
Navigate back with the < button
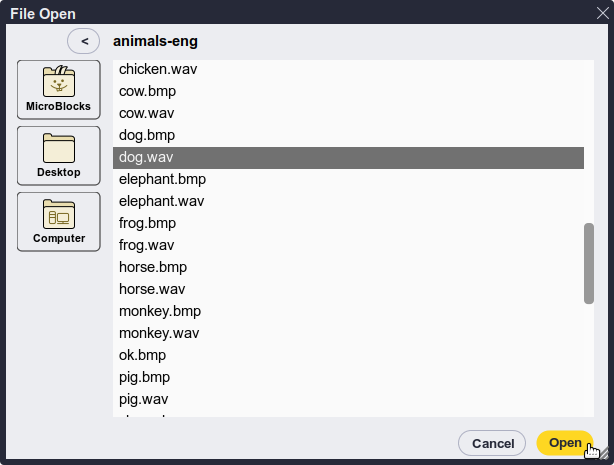click(83, 41)
